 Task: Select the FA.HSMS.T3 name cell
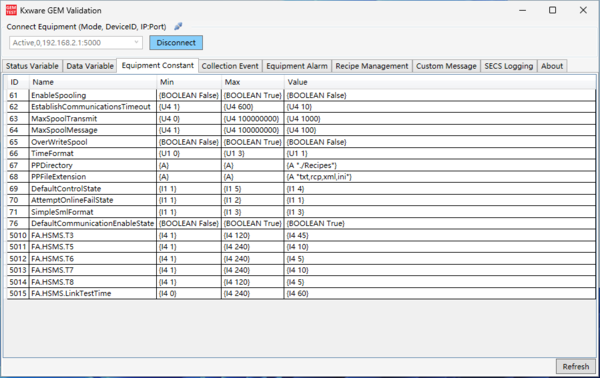pos(93,235)
